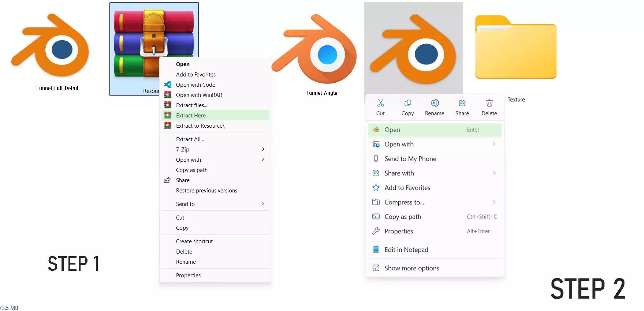The image size is (644, 311).
Task: Click WinRAR icon beside Extract to Resource\
Action: click(168, 125)
